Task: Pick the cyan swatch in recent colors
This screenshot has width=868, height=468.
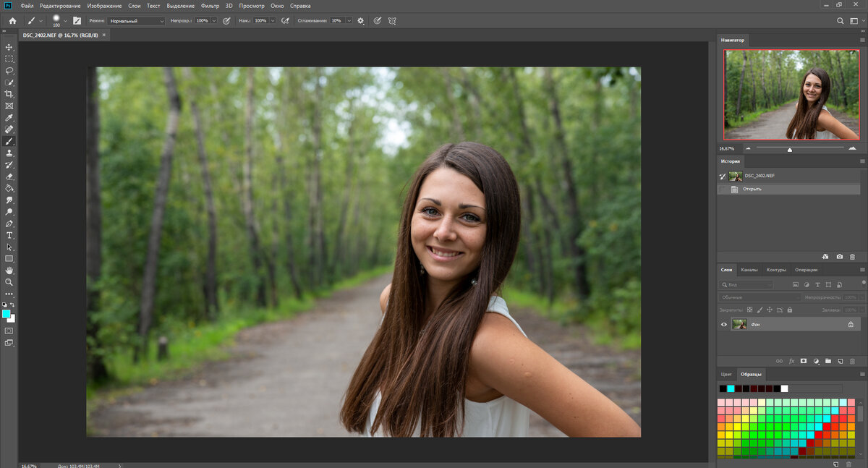Action: pyautogui.click(x=731, y=388)
